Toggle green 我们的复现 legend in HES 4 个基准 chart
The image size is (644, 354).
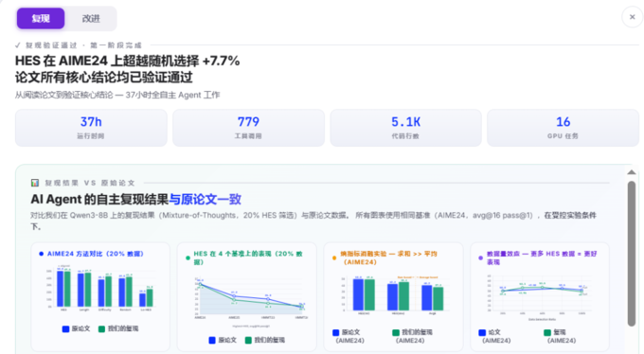pyautogui.click(x=265, y=340)
